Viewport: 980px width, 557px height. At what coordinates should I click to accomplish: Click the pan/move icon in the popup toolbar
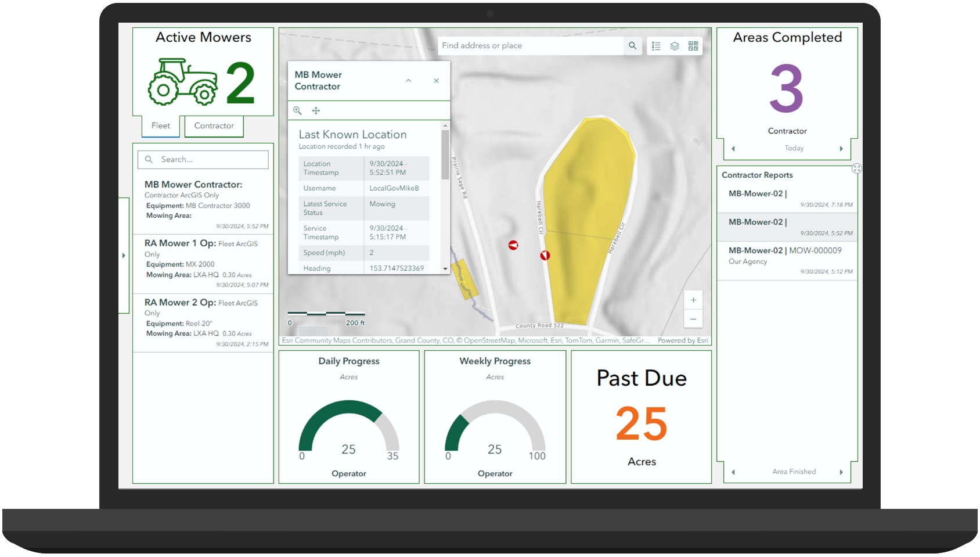click(x=316, y=110)
